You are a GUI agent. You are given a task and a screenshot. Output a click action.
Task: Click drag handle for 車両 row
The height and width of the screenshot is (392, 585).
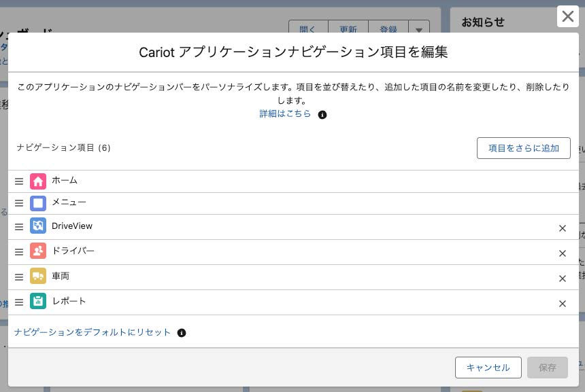coord(19,277)
